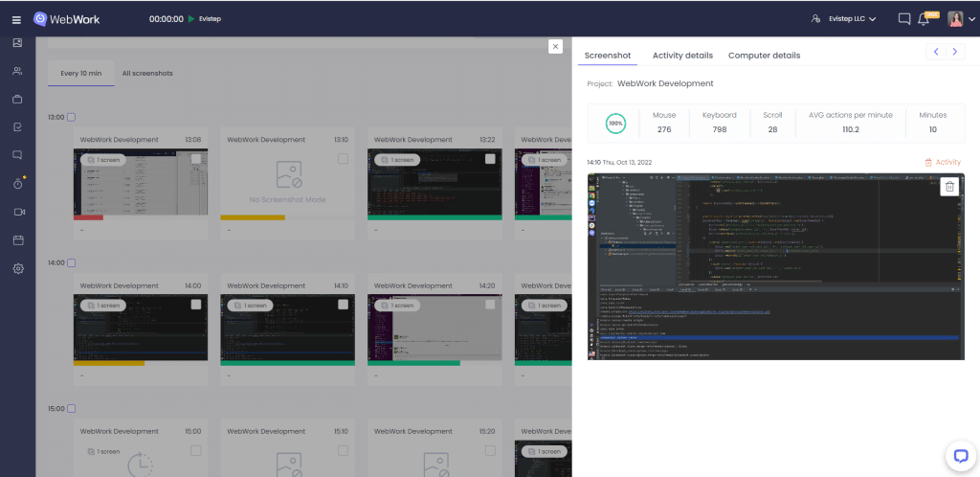Select the 13:08 screenshot checkbox
This screenshot has height=477, width=980.
[x=196, y=159]
